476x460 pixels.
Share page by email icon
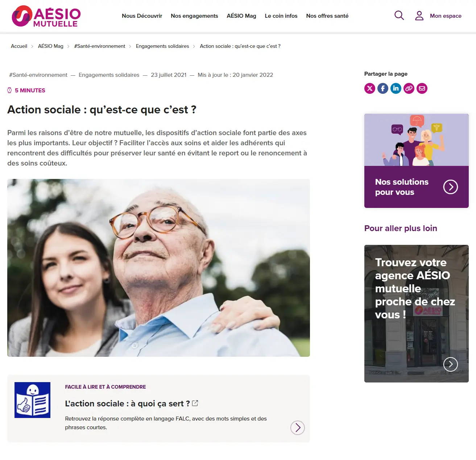[422, 88]
